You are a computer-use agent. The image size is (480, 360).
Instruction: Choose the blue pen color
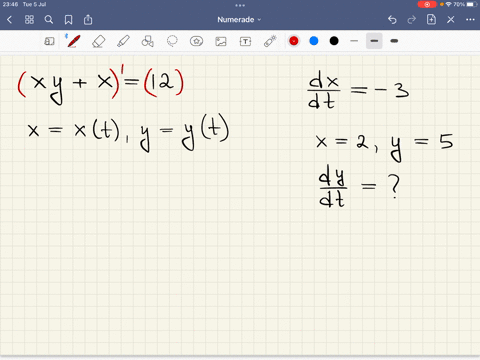coord(314,41)
